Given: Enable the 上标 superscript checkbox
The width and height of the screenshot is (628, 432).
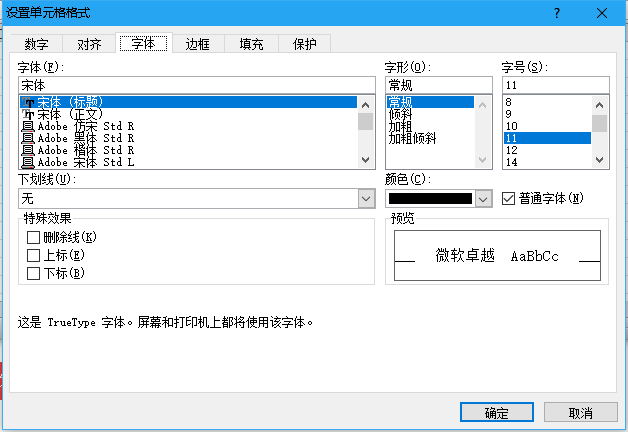Looking at the screenshot, I should pos(33,255).
